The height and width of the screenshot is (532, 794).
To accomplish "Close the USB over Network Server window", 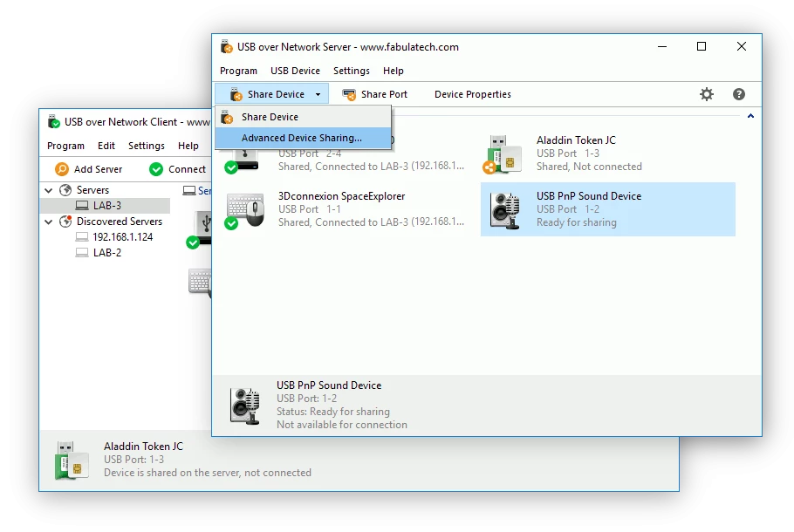I will (x=742, y=46).
